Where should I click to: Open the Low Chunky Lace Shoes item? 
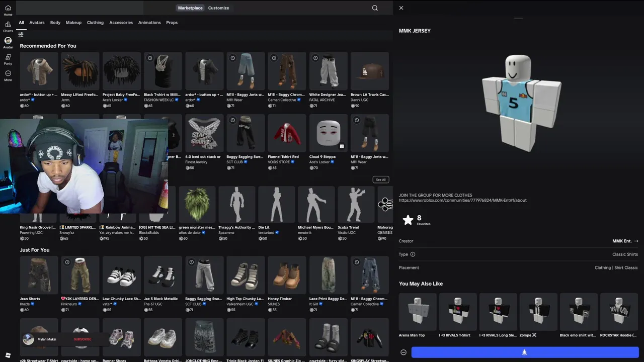click(x=121, y=284)
